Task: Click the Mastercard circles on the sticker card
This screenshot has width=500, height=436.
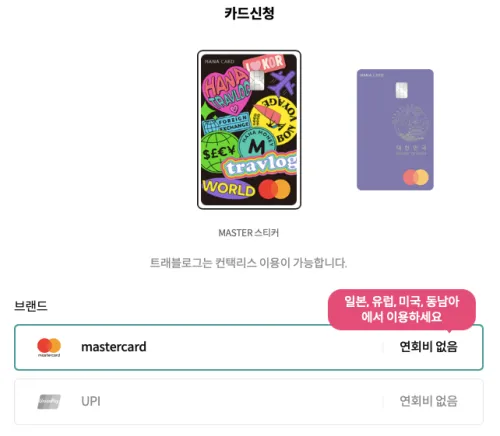Action: click(274, 189)
